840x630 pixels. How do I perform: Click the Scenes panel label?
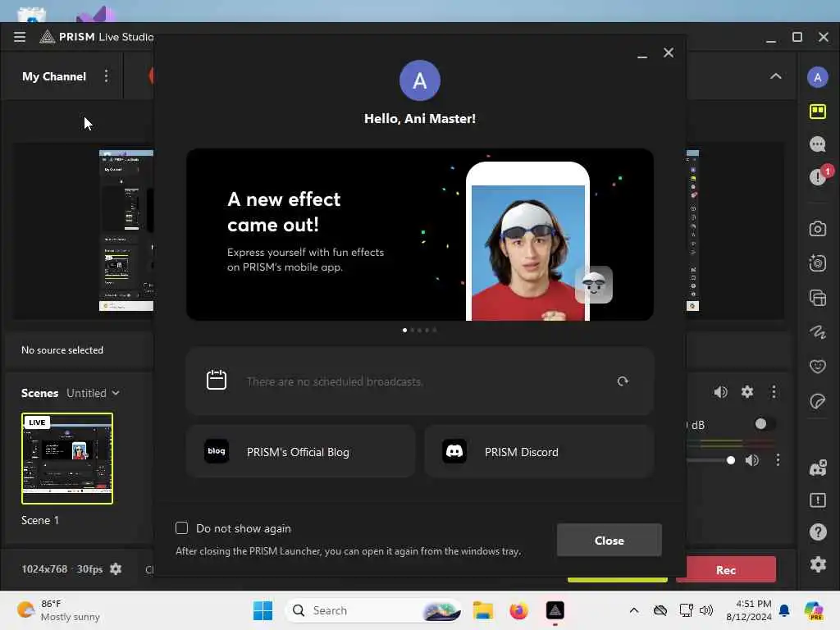(39, 393)
